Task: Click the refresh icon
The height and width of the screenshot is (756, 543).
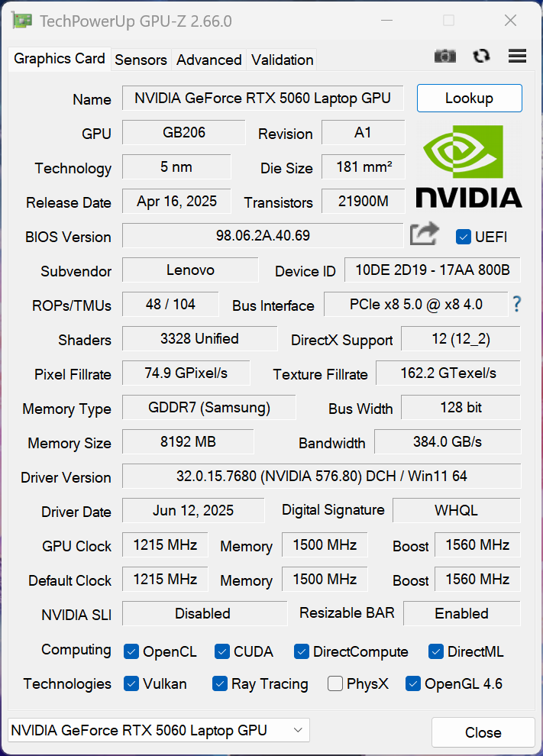Action: coord(481,56)
